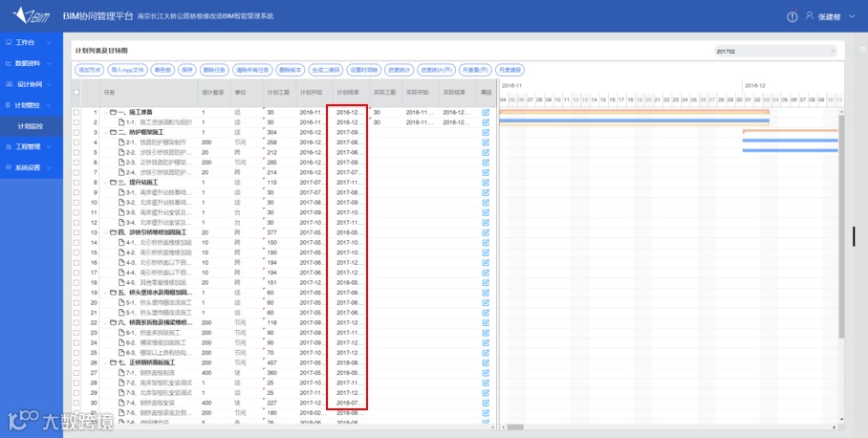Click the folder icon of 三、提升站施工

click(113, 182)
